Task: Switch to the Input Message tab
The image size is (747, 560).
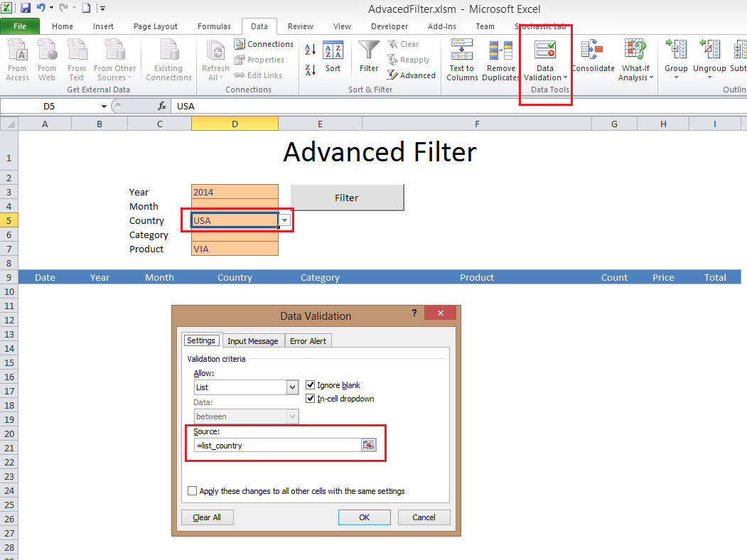Action: (253, 341)
